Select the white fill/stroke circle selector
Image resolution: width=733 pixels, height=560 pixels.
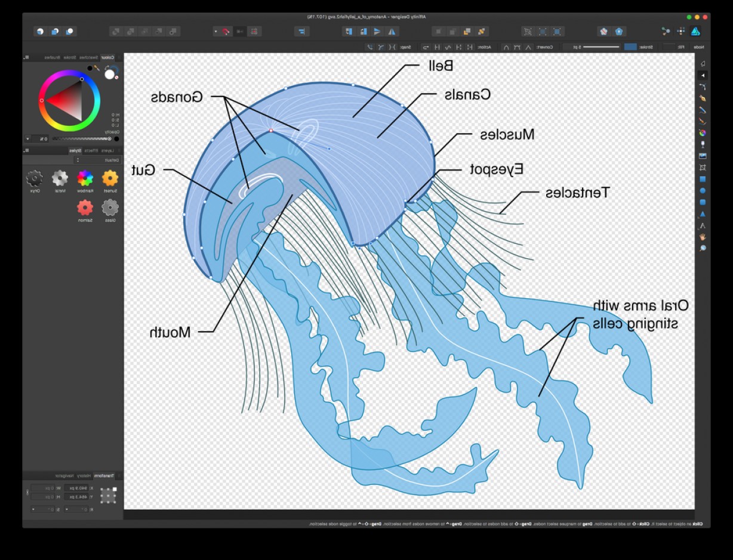point(109,74)
